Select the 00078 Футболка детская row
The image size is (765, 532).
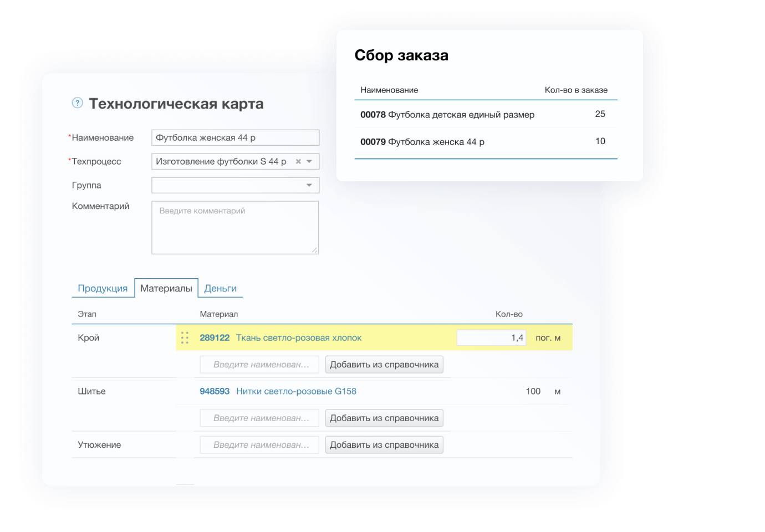click(x=486, y=114)
